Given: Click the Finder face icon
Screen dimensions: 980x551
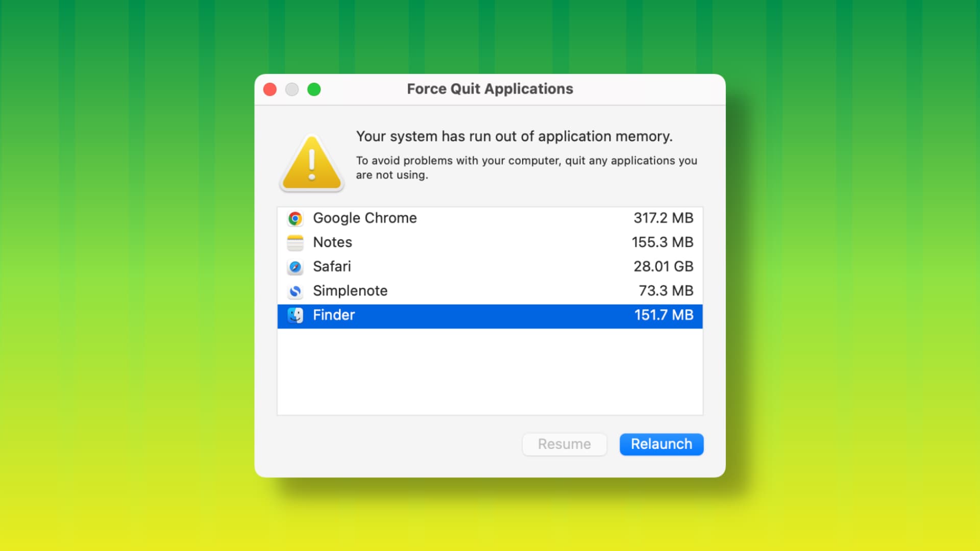Looking at the screenshot, I should (295, 315).
